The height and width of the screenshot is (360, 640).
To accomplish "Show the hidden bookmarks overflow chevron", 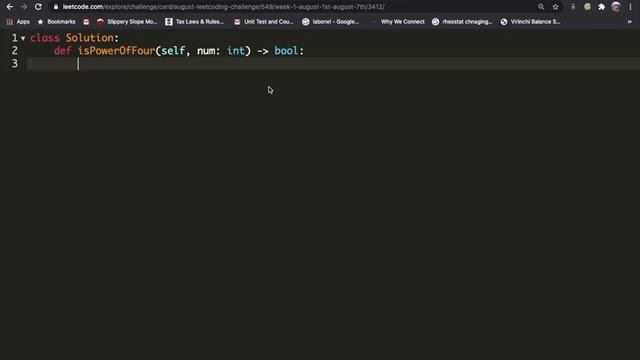I will [629, 22].
